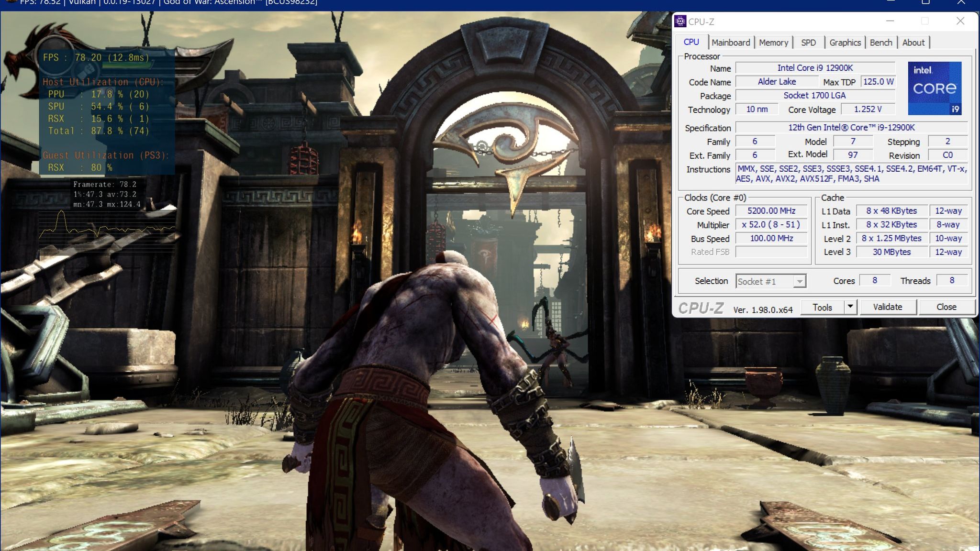Click the emulator window title bar text

(x=168, y=2)
